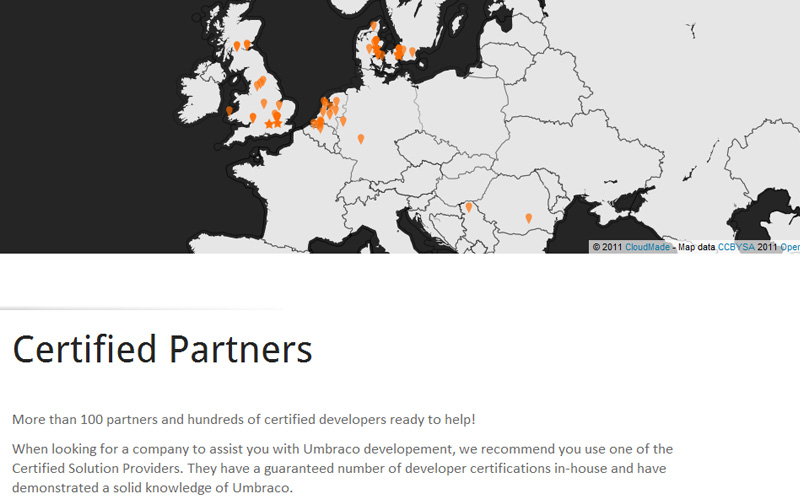The width and height of the screenshot is (800, 500).
Task: Select the northernmost pin in Denmark
Action: click(373, 26)
